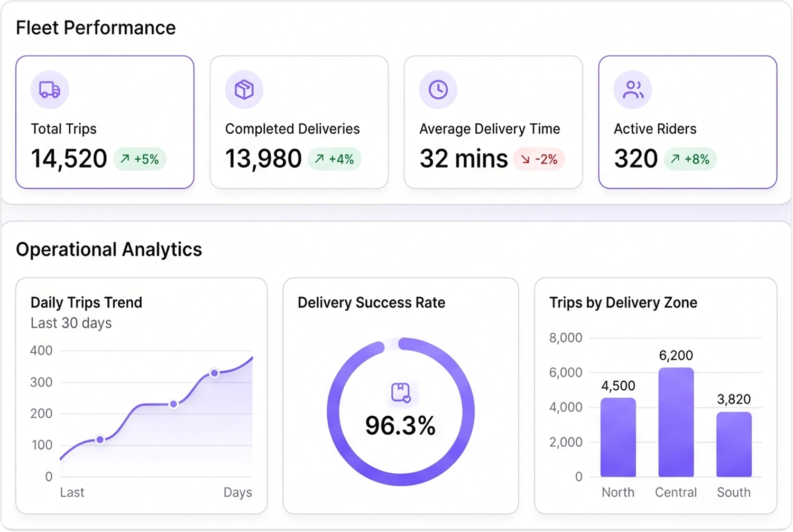793x532 pixels.
Task: Click the Completed Deliveries label
Action: pyautogui.click(x=292, y=129)
